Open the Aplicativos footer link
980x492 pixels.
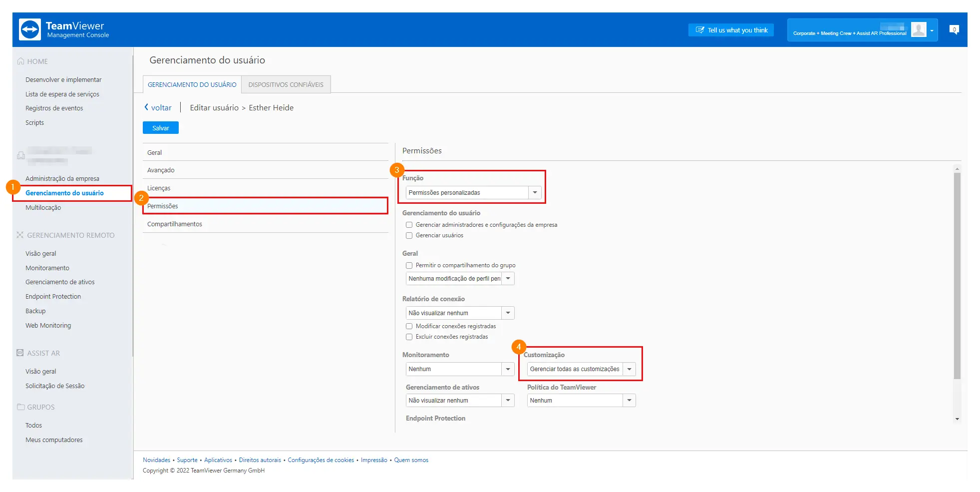tap(218, 460)
